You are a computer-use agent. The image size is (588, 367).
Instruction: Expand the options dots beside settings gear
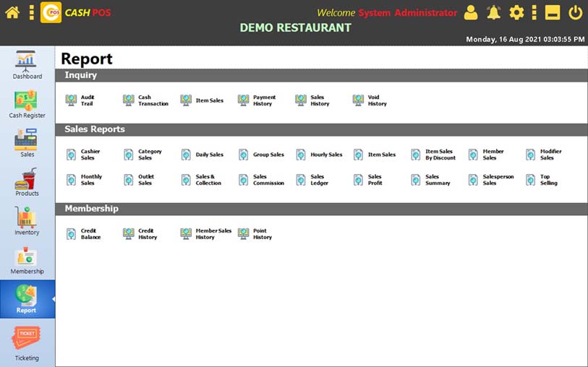click(x=534, y=12)
